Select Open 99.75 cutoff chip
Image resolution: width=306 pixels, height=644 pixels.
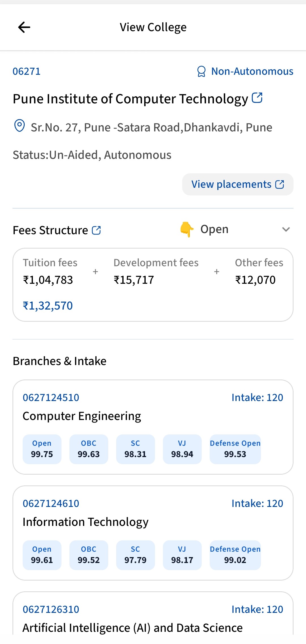point(42,449)
